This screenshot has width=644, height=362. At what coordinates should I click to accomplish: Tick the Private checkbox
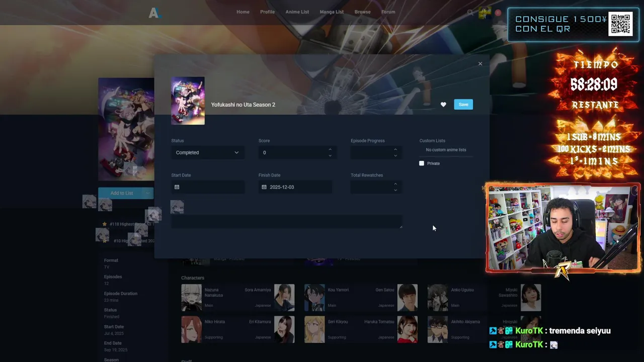[x=422, y=163]
